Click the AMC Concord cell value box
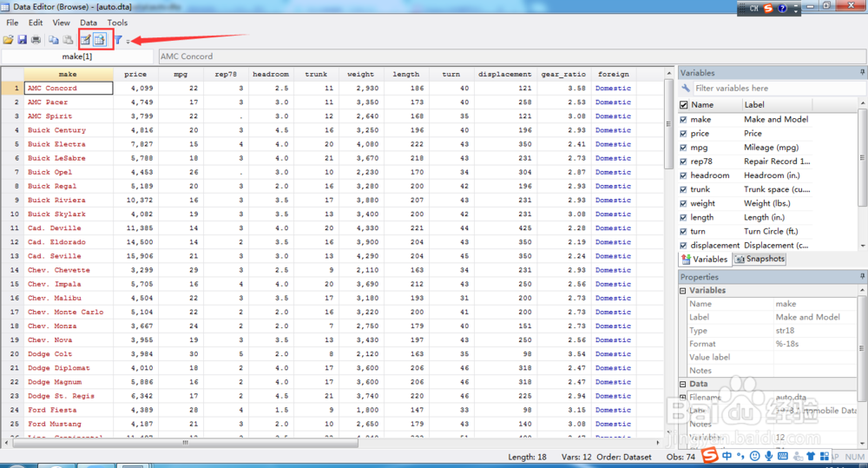 pyautogui.click(x=512, y=56)
